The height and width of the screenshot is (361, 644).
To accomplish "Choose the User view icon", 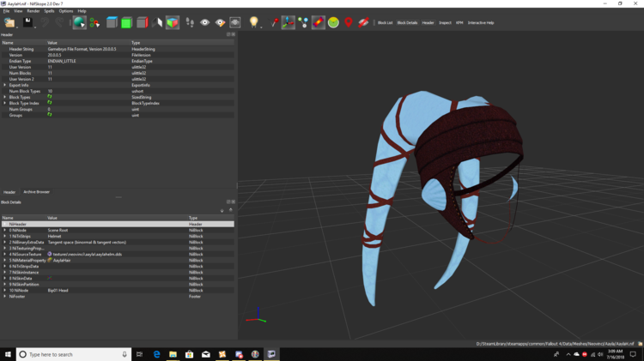I will 157,22.
